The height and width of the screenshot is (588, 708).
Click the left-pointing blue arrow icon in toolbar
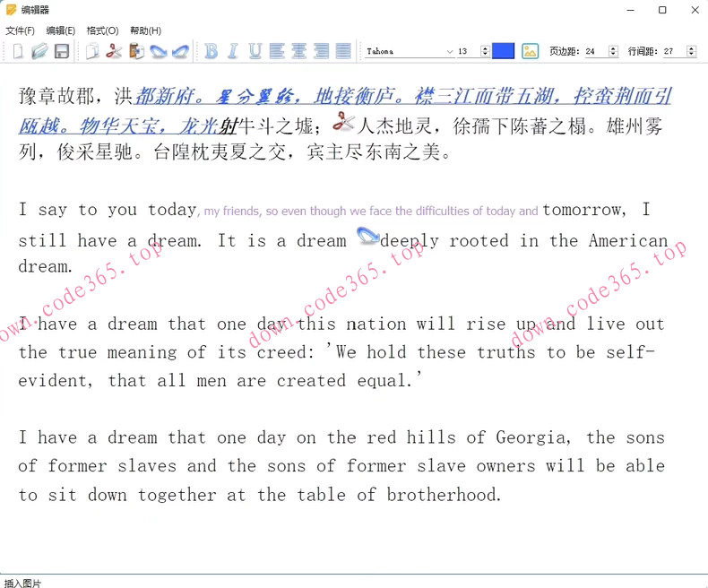coord(181,51)
